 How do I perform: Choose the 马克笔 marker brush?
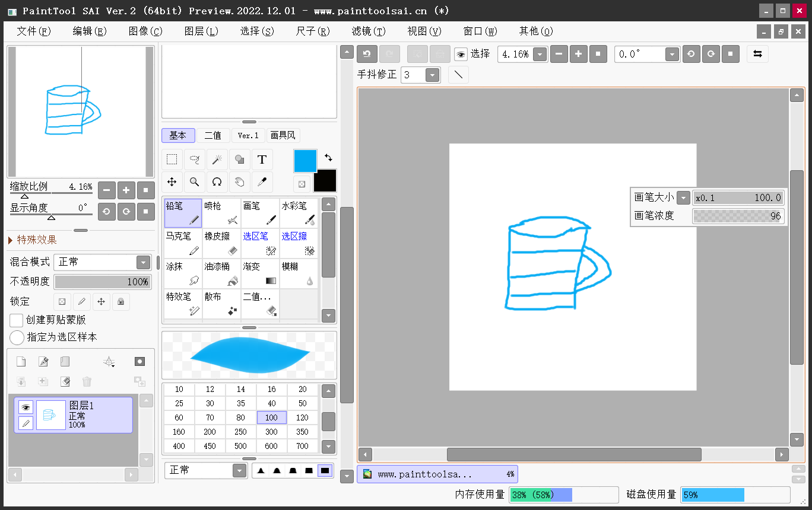(183, 244)
